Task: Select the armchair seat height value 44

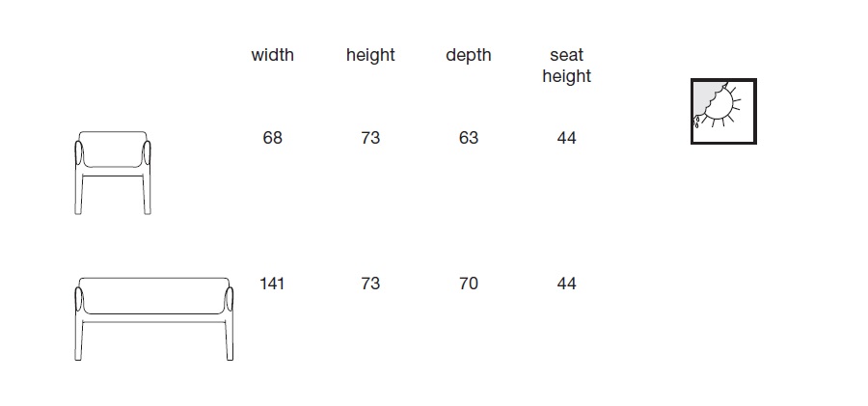Action: coord(566,137)
